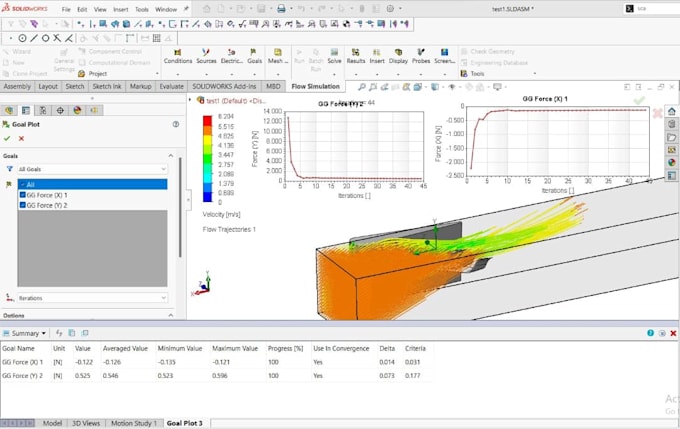Open the Goals tool in the ribbon
Screen dimensions: 680x429
pyautogui.click(x=254, y=56)
